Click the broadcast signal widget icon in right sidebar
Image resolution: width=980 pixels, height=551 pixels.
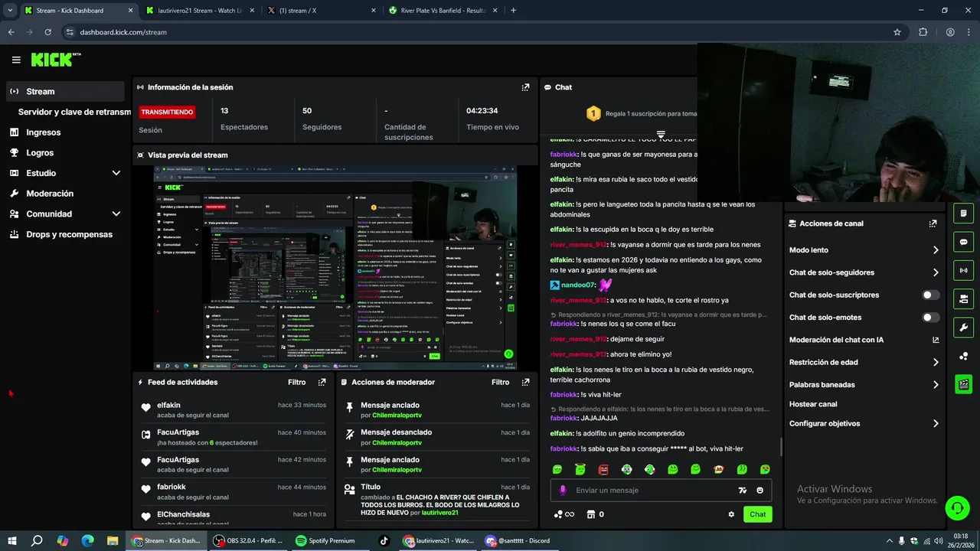963,270
